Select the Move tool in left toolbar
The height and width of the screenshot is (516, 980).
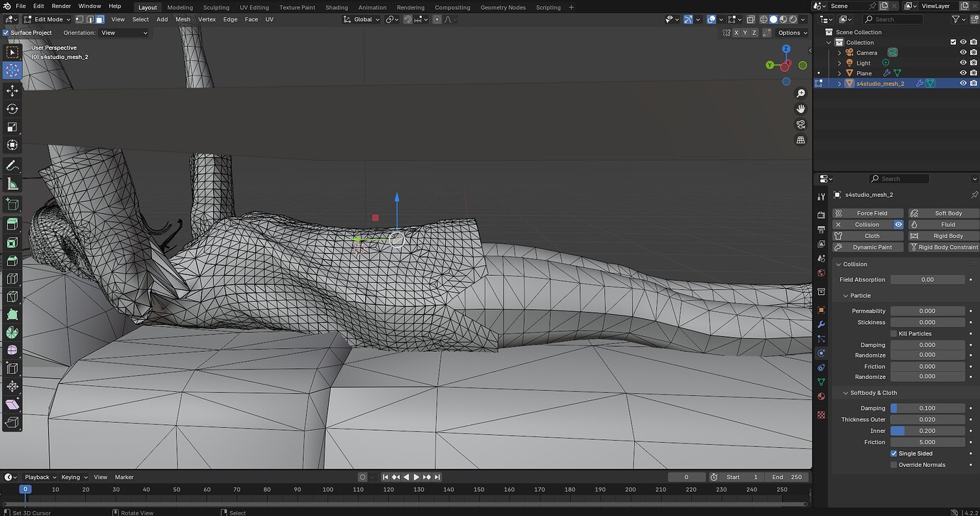pos(12,91)
